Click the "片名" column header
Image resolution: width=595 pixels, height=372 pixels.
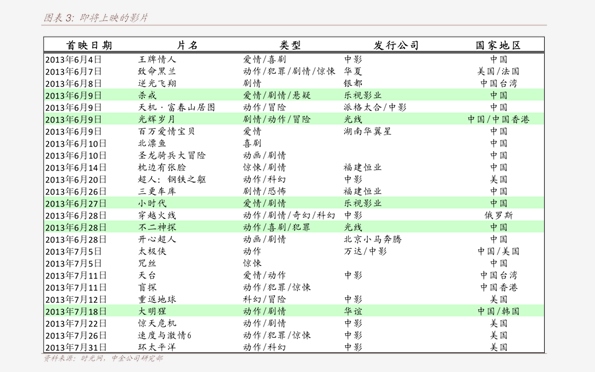coord(187,46)
